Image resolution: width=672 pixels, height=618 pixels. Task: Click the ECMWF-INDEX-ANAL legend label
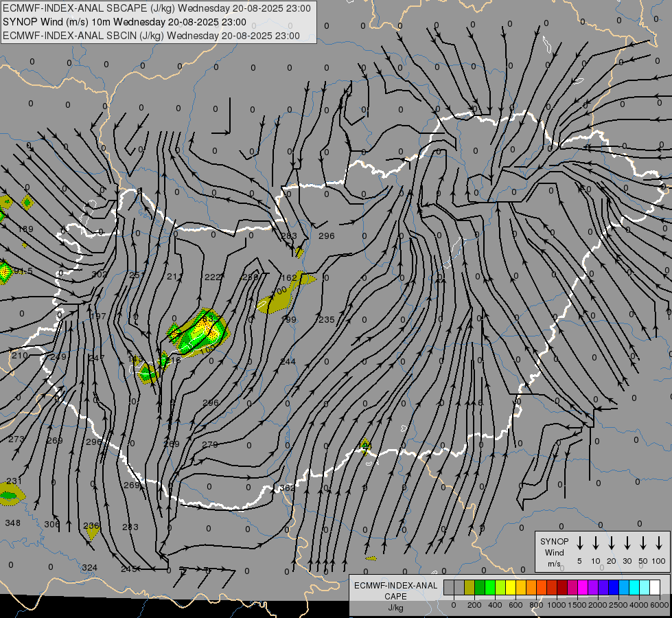click(395, 586)
